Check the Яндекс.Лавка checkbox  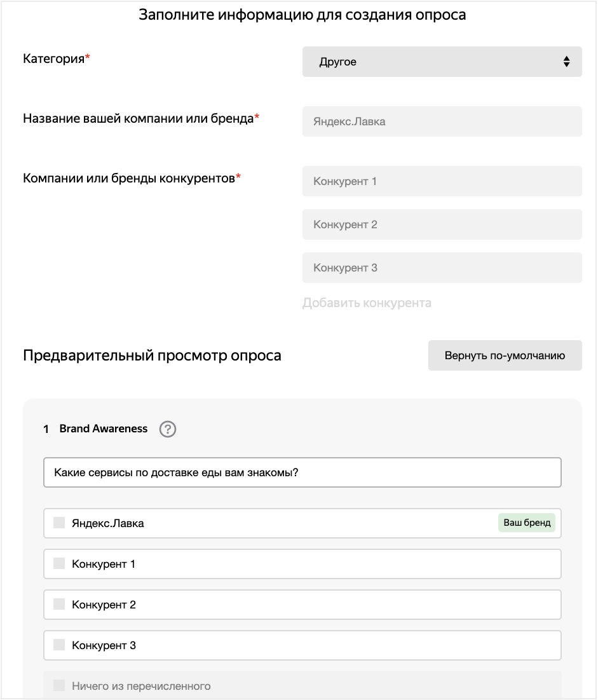(59, 523)
